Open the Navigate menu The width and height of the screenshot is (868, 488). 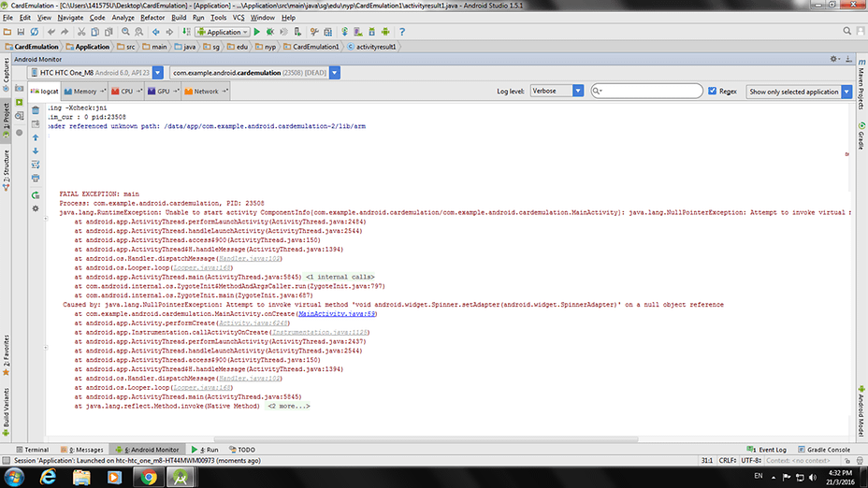click(70, 18)
